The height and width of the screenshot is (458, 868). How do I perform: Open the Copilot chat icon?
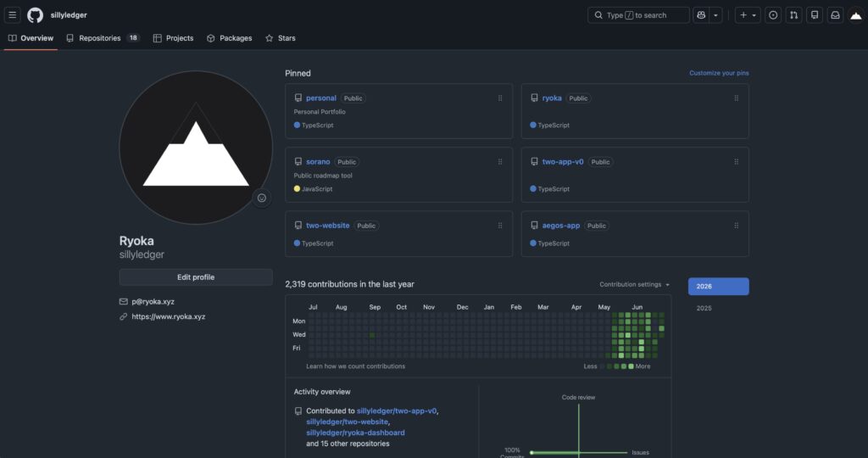(701, 15)
